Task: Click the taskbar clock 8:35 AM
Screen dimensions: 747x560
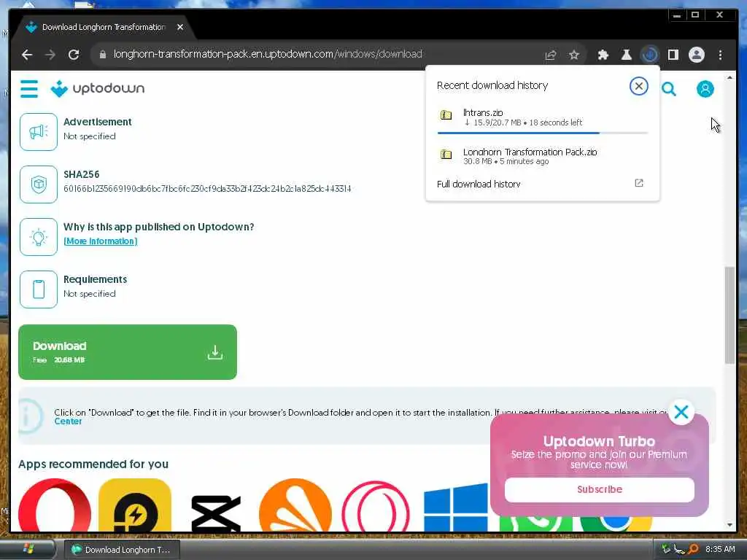Action: tap(720, 549)
